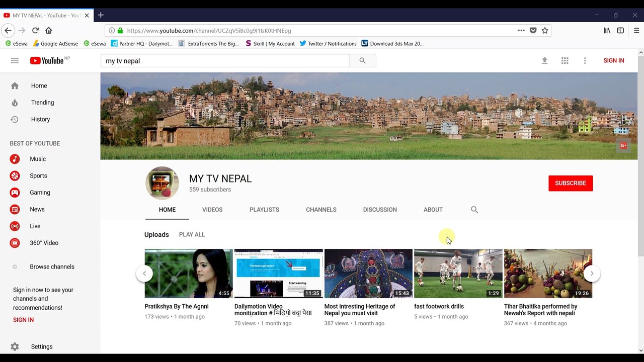Image resolution: width=644 pixels, height=362 pixels.
Task: Click the MY TV NEPAL channel avatar
Action: click(x=162, y=183)
